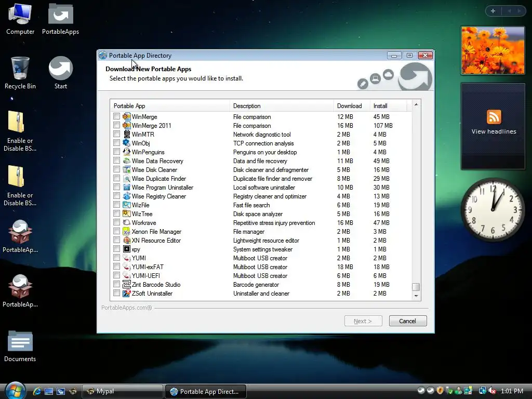Check the YUMI checkbox

click(x=117, y=258)
